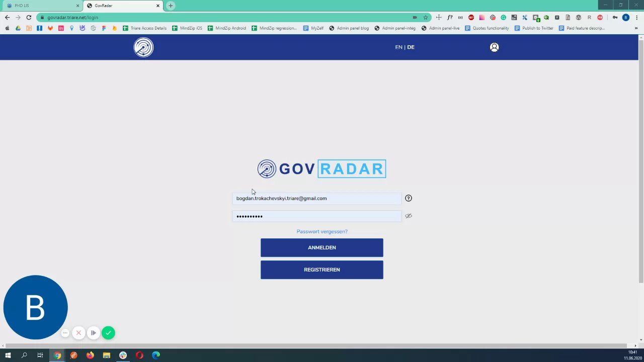Open recording options three-dot button
The image size is (644, 362).
tap(65, 333)
